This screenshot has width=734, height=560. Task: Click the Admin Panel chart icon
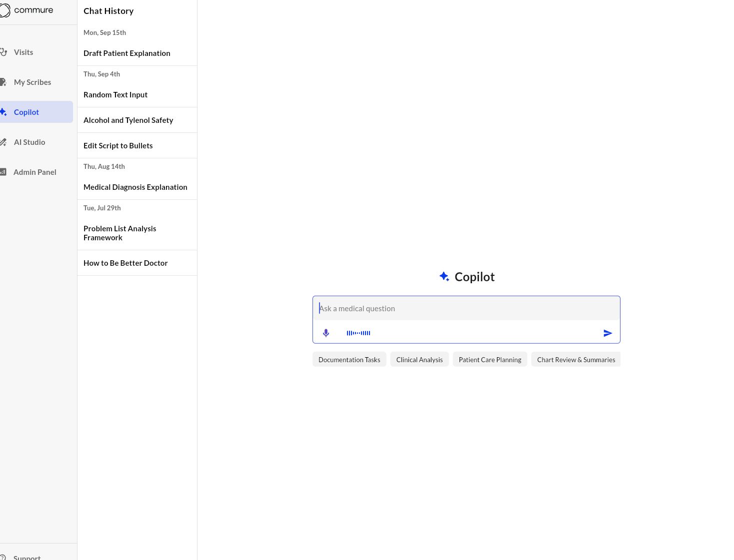pyautogui.click(x=4, y=172)
